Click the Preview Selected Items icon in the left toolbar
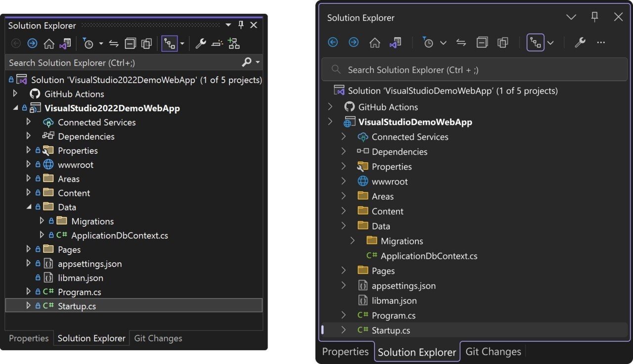633x364 pixels. pos(217,44)
